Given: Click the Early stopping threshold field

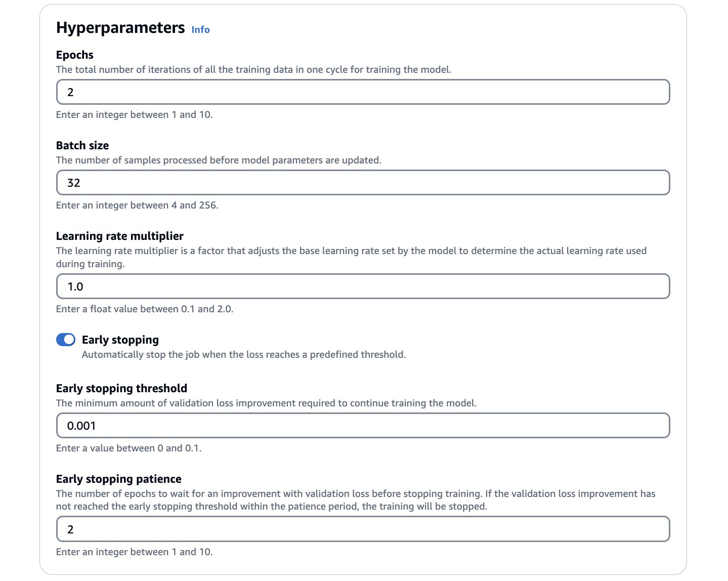Looking at the screenshot, I should [363, 426].
